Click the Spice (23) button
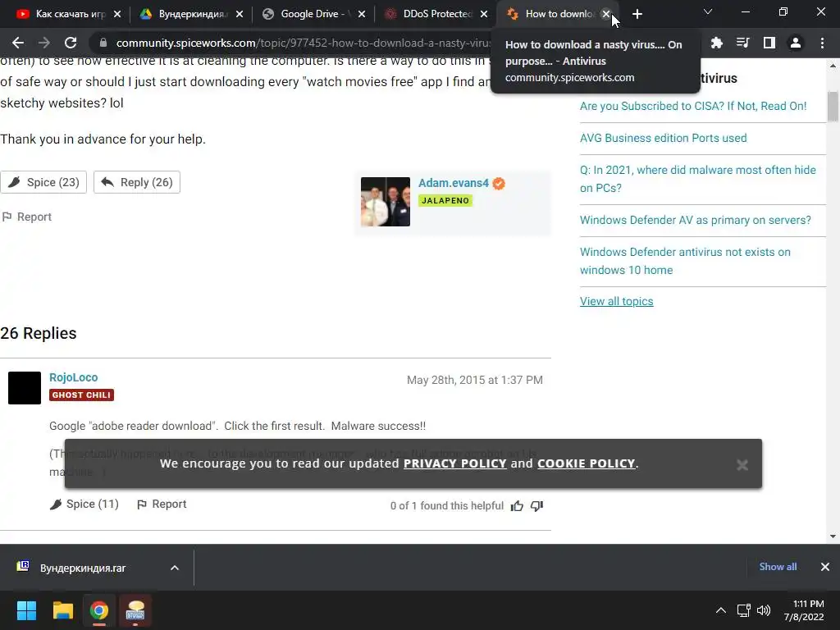Viewport: 840px width, 630px height. click(x=43, y=182)
